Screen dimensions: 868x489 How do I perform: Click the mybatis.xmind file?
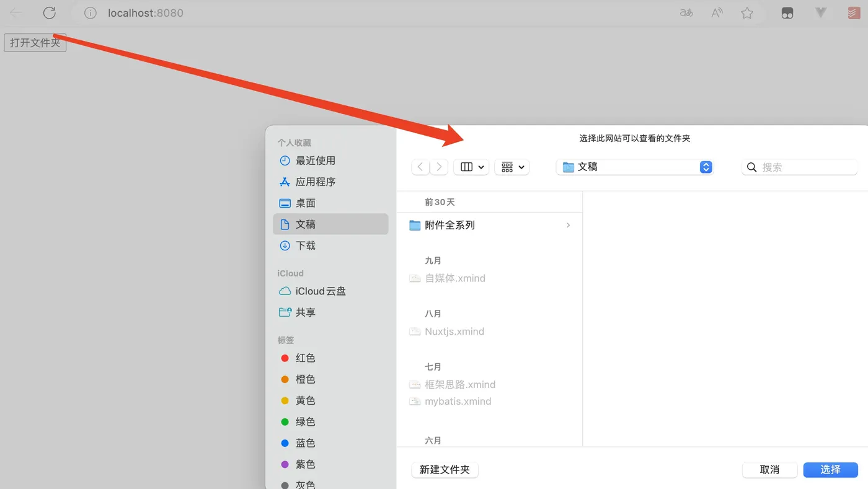(490, 401)
